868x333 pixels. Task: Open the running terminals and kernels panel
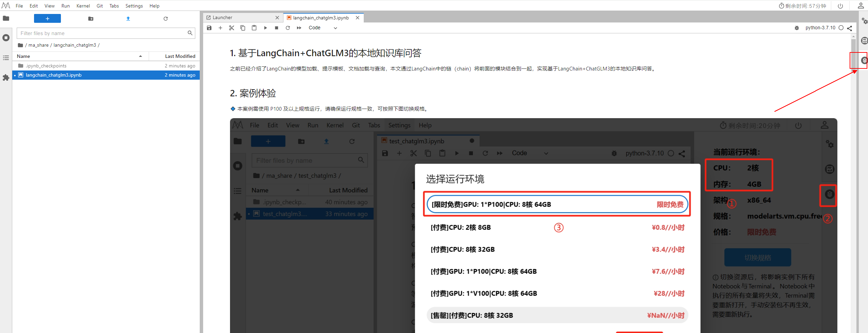(6, 38)
